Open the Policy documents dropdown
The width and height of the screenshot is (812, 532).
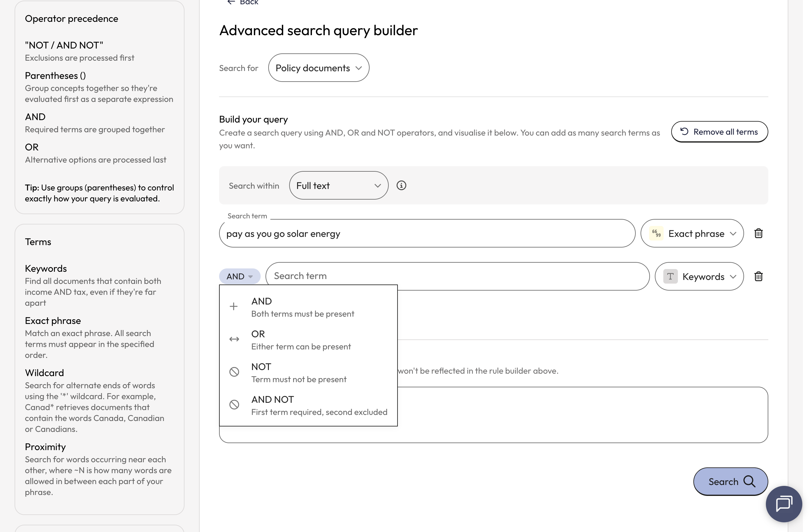click(x=318, y=68)
